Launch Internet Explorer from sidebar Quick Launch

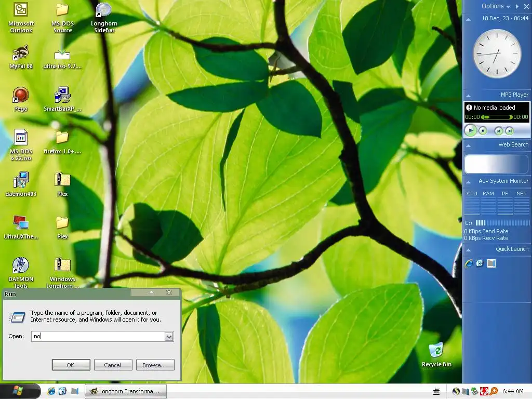[x=469, y=263]
